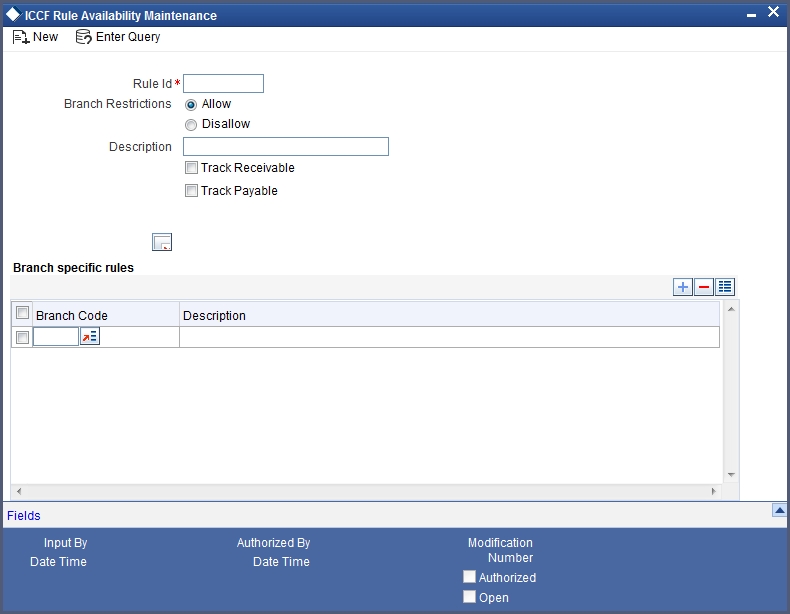This screenshot has width=790, height=614.
Task: Select the Allow radio button
Action: point(190,105)
